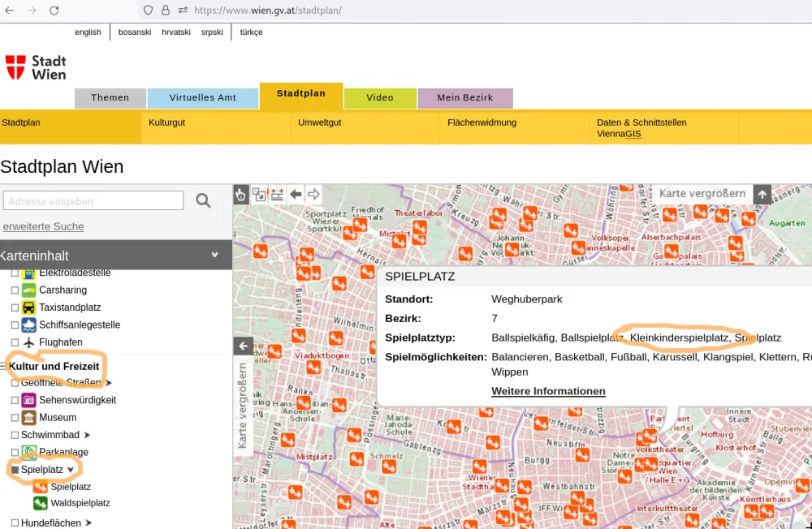Expand the Schwimmbad sublayer arrow
This screenshot has height=529, width=812.
[x=87, y=436]
